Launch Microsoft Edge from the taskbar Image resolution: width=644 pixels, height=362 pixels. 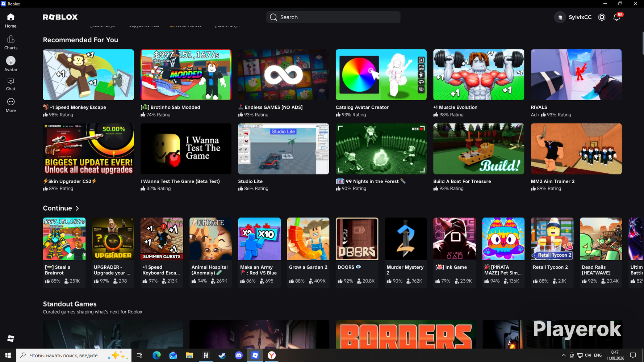pyautogui.click(x=156, y=355)
